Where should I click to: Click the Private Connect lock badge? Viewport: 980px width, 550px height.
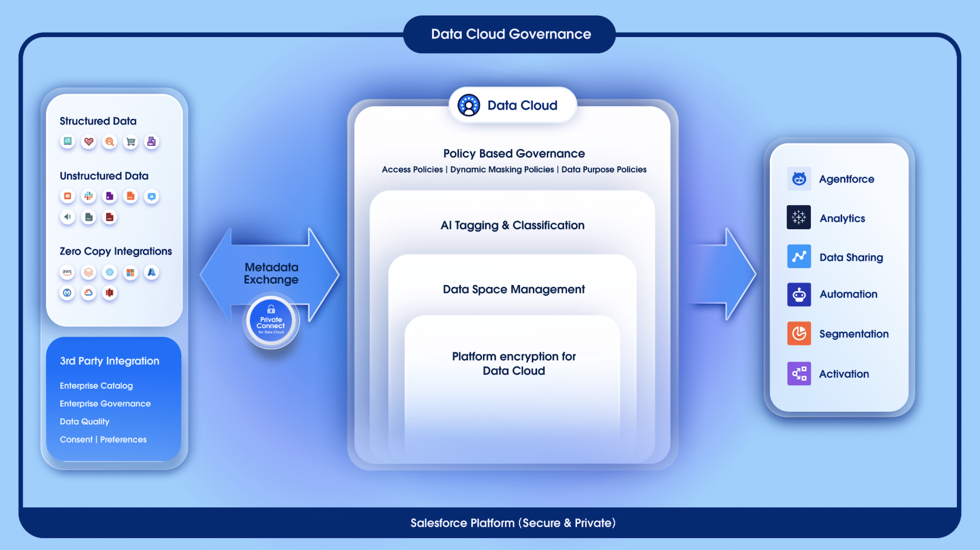(271, 322)
